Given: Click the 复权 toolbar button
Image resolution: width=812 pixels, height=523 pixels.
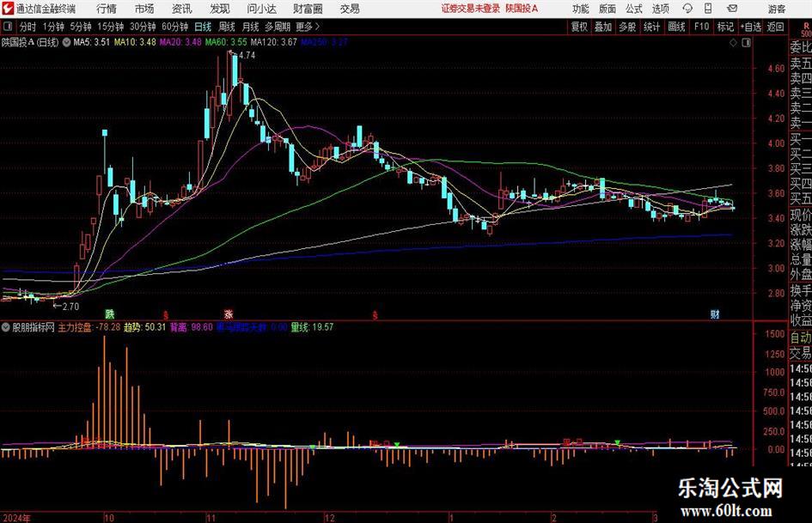Looking at the screenshot, I should point(578,27).
